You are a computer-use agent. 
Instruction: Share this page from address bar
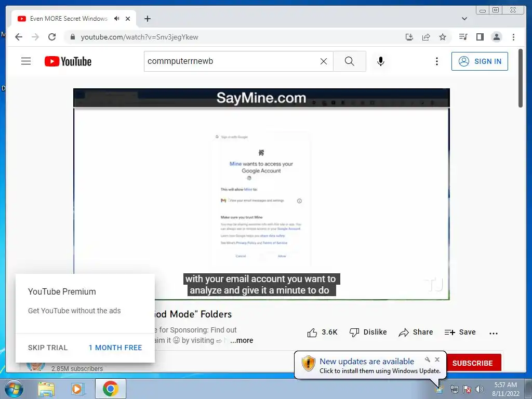(x=426, y=37)
